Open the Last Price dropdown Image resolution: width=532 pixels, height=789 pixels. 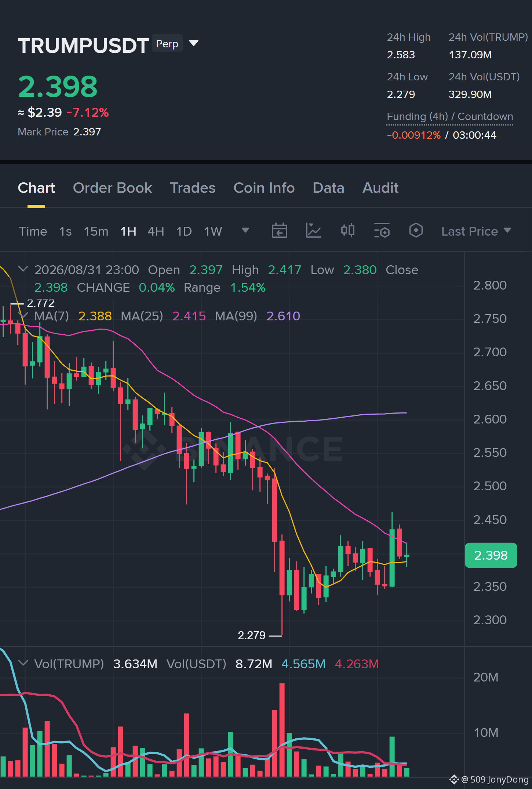[x=476, y=231]
